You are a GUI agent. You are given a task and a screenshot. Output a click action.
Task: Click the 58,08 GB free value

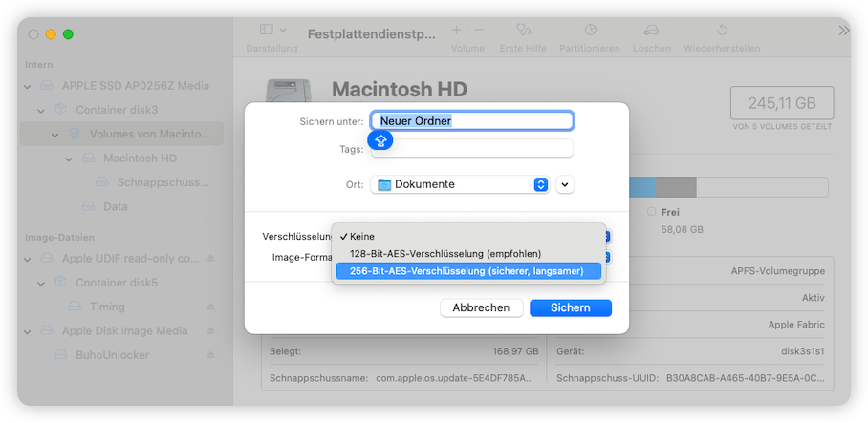[682, 229]
